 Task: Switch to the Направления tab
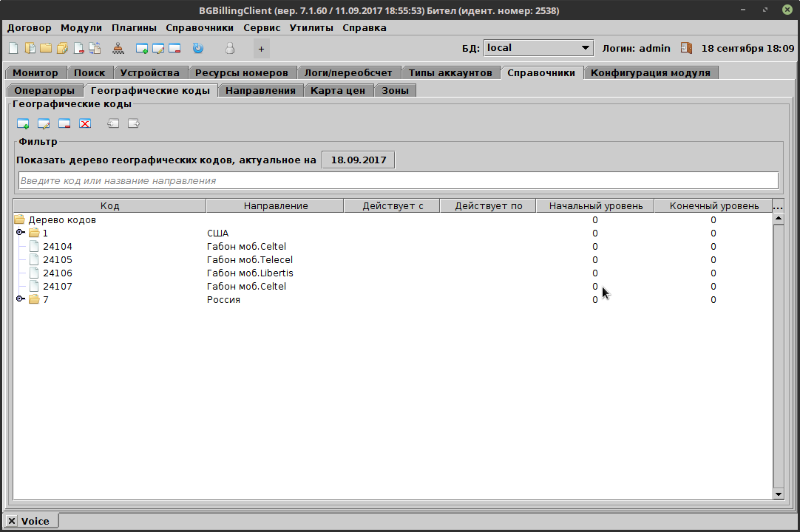(260, 89)
